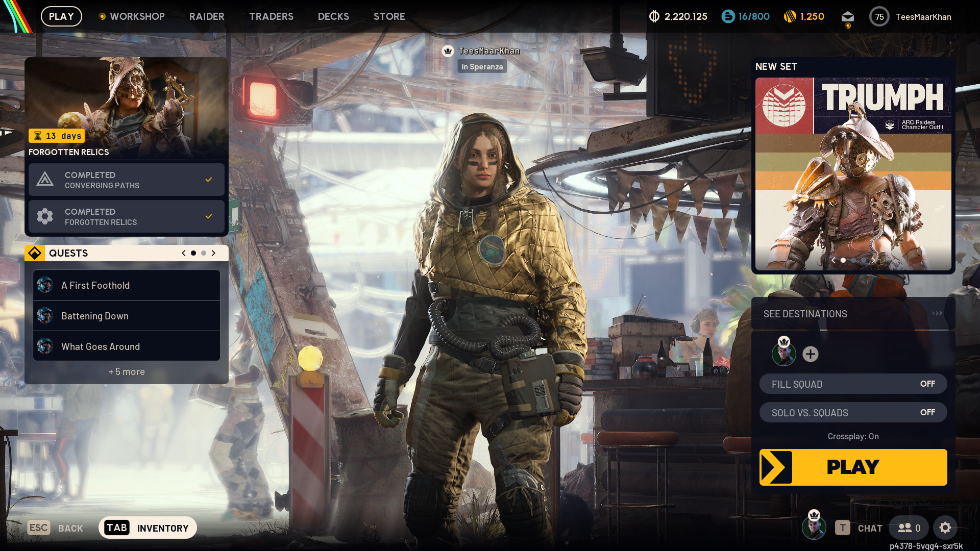Click the T chat key icon
The height and width of the screenshot is (551, 980).
point(843,528)
